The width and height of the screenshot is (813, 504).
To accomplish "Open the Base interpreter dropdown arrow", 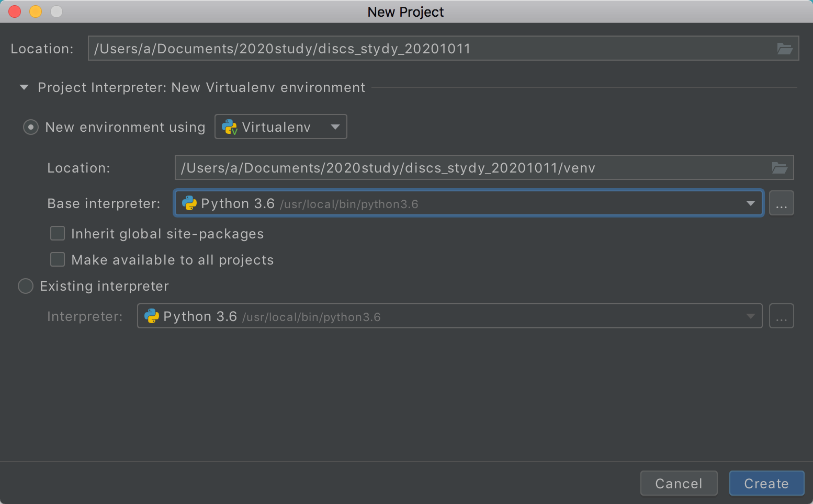I will 750,203.
